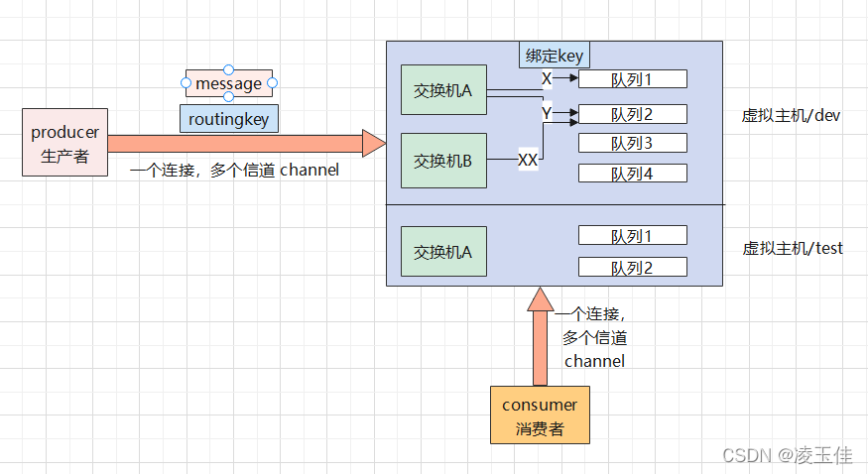The height and width of the screenshot is (474, 868).
Task: Select the '多个信道' text near the consumer arrow
Action: point(594,337)
